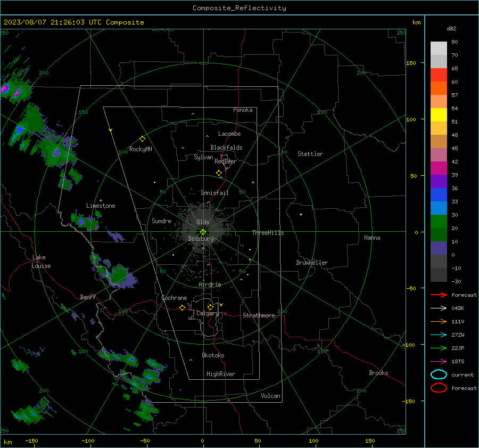The height and width of the screenshot is (448, 479).
Task: Click the Lacombe city label
Action: tap(229, 134)
